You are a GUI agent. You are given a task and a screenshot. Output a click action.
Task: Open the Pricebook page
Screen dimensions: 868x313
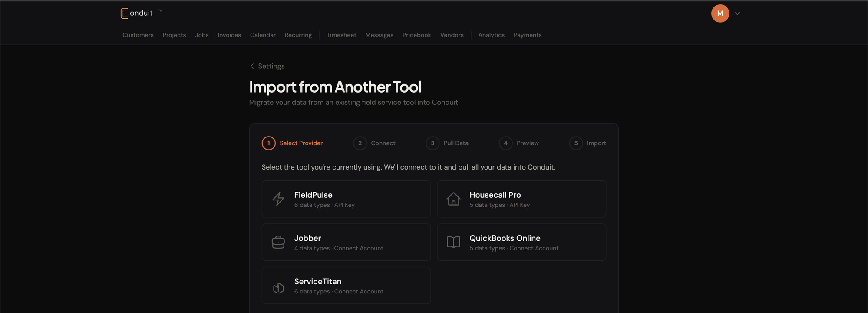[416, 35]
